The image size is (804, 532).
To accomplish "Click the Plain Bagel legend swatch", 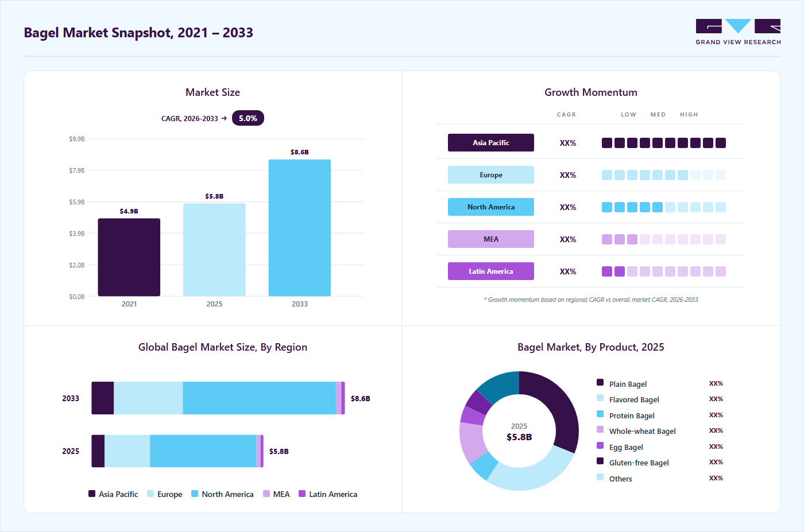I will click(x=600, y=382).
